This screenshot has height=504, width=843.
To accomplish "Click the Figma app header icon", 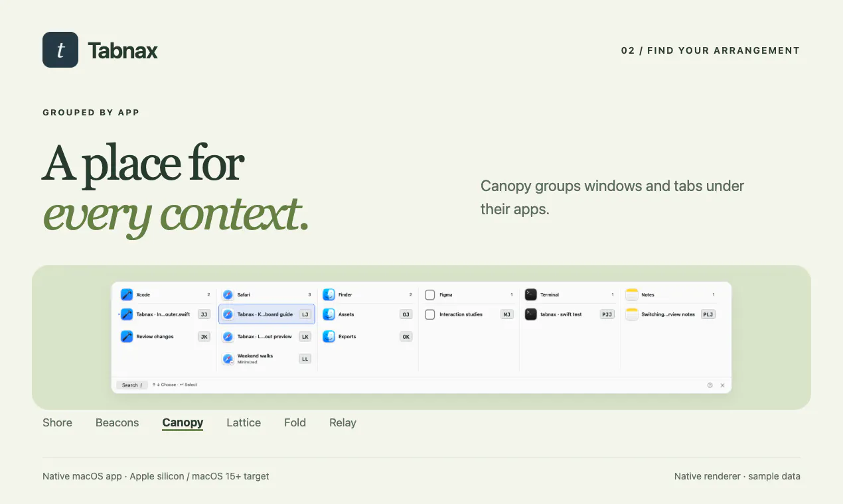I will [429, 294].
